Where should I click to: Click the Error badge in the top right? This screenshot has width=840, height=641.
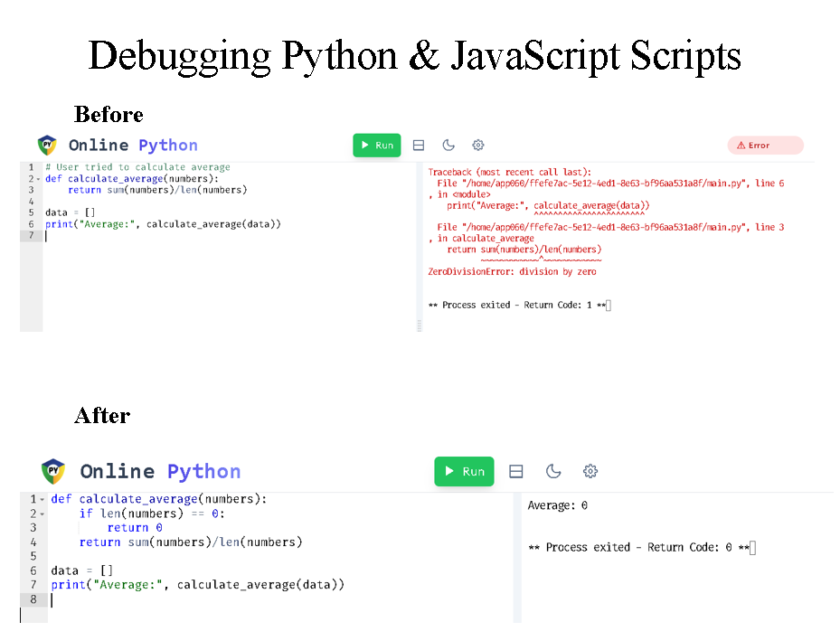point(765,145)
